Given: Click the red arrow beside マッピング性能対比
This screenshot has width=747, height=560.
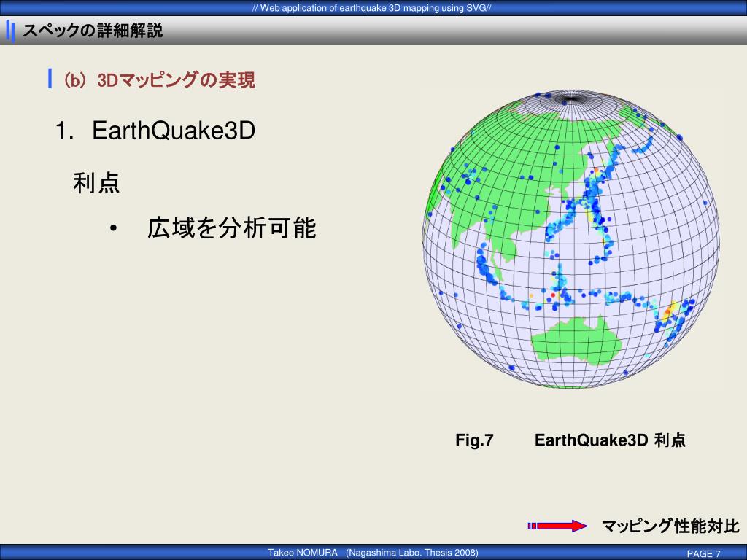Looking at the screenshot, I should 558,526.
